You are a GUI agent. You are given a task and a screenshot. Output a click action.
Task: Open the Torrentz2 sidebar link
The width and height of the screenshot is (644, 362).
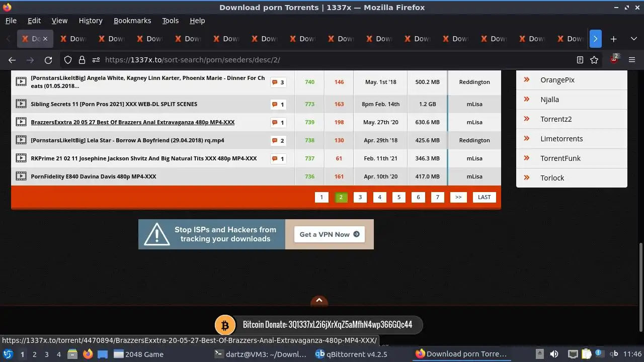click(556, 119)
